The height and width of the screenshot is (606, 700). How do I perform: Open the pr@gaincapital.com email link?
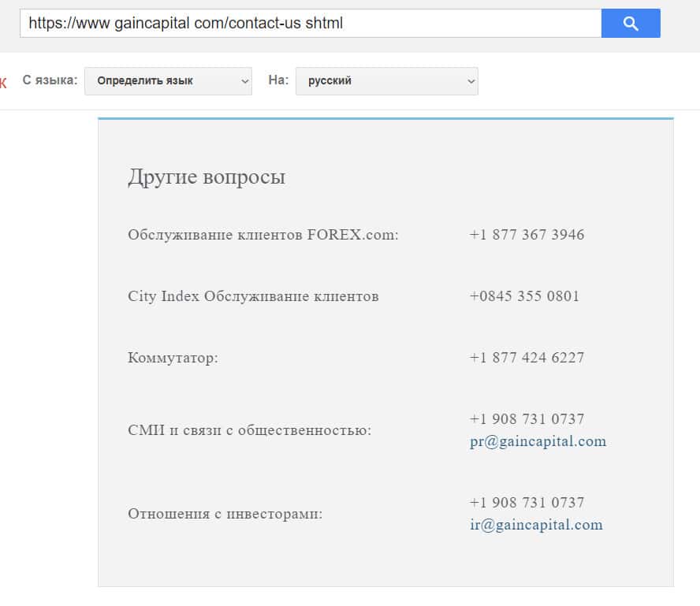(x=538, y=441)
